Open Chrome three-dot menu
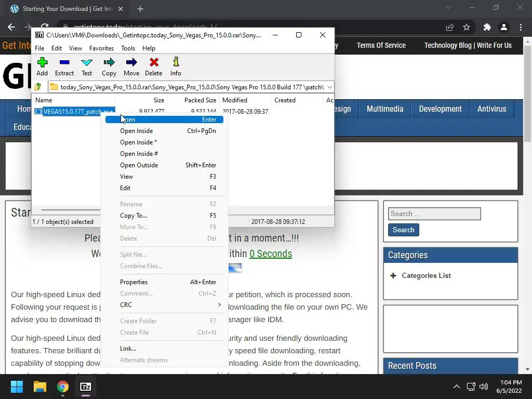The height and width of the screenshot is (399, 532). coord(521,27)
